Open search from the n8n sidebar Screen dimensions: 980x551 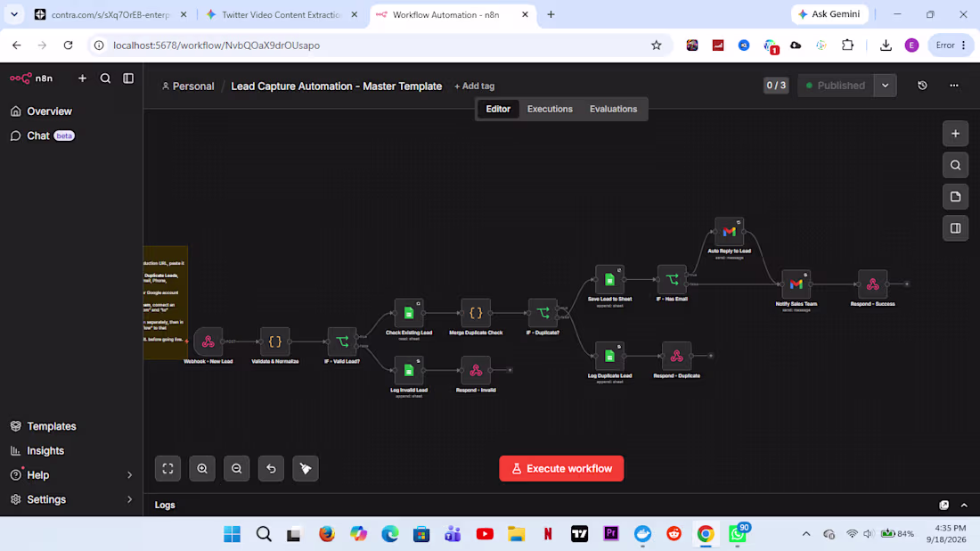(x=106, y=78)
